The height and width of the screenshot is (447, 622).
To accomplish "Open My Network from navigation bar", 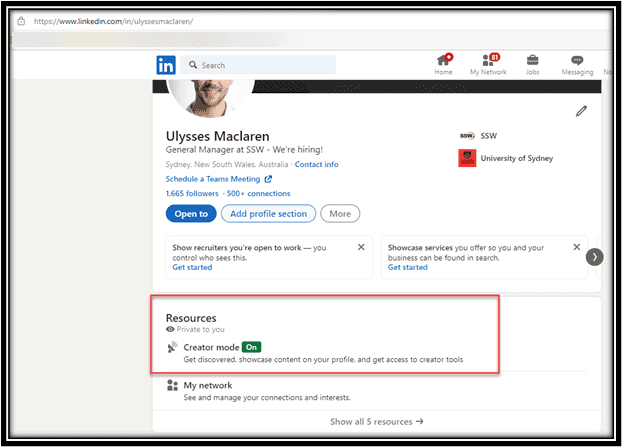I will (x=488, y=61).
